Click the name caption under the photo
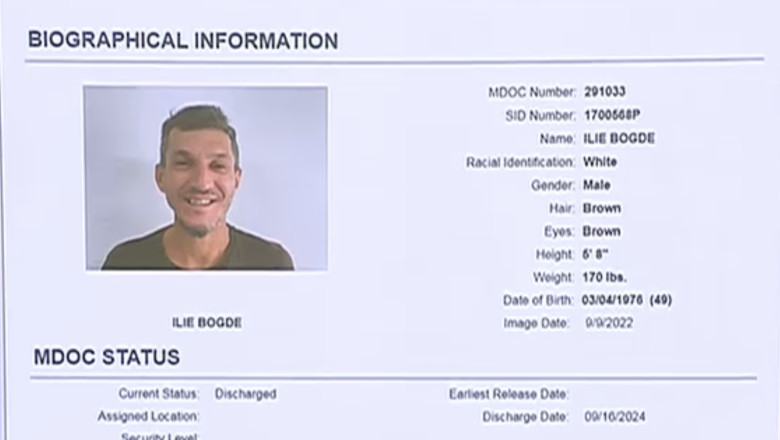This screenshot has width=780, height=440. point(207,323)
